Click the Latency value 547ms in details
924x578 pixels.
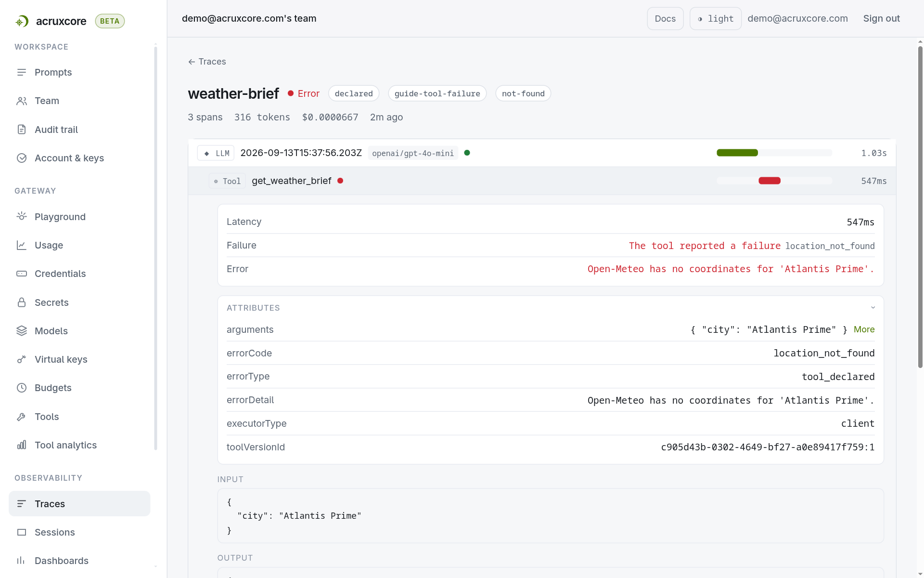860,222
